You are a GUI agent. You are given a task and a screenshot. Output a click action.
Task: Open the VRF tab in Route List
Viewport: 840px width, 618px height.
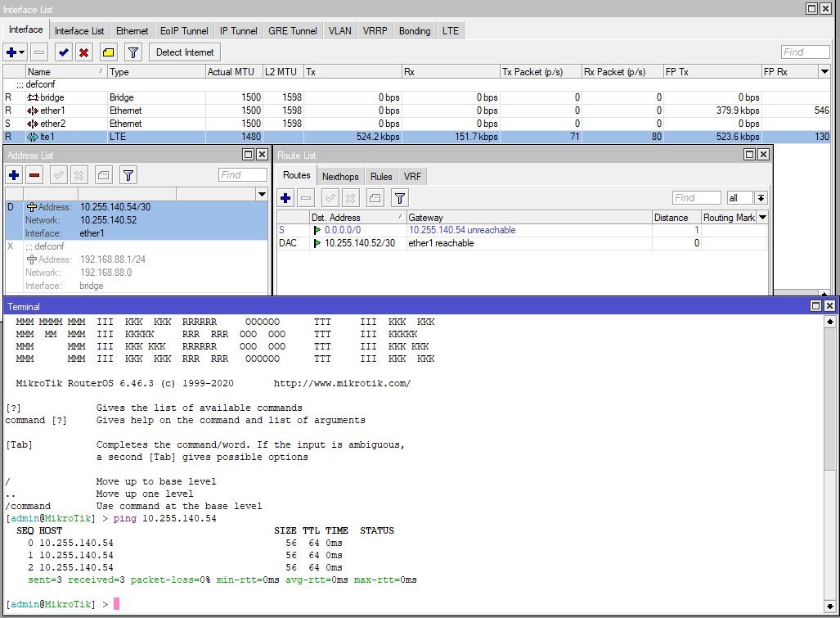[x=412, y=176]
